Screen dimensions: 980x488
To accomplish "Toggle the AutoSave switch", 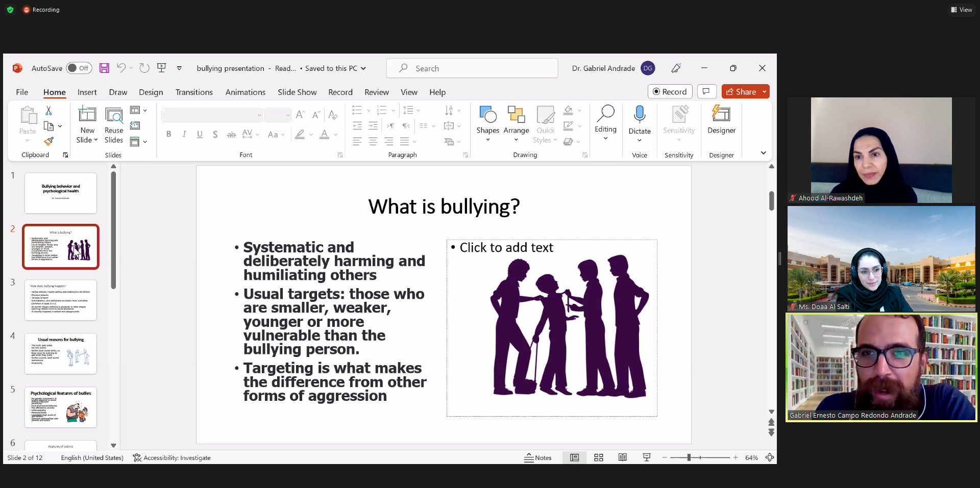I will 79,68.
